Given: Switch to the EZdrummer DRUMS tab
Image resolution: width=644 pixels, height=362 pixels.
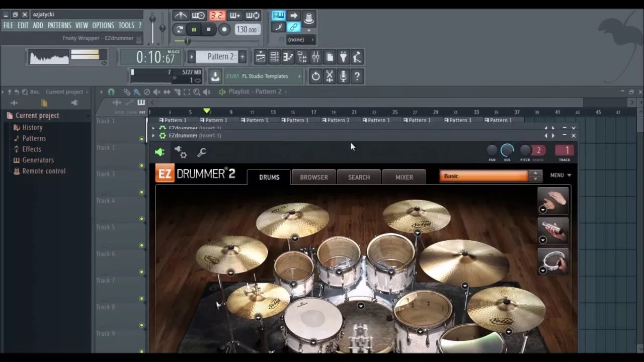Looking at the screenshot, I should pos(269,177).
